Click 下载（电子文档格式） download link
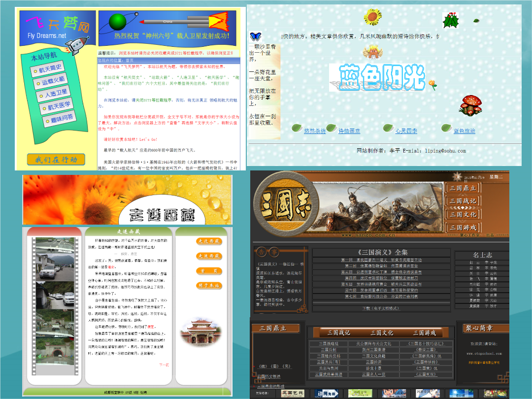Viewport: 532px width, 399px height. [x=381, y=308]
